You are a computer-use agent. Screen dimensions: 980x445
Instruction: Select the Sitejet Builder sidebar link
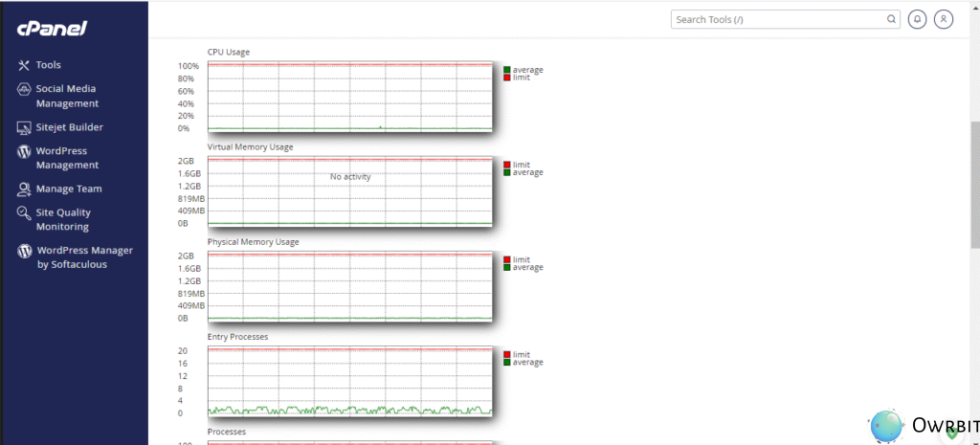click(69, 127)
